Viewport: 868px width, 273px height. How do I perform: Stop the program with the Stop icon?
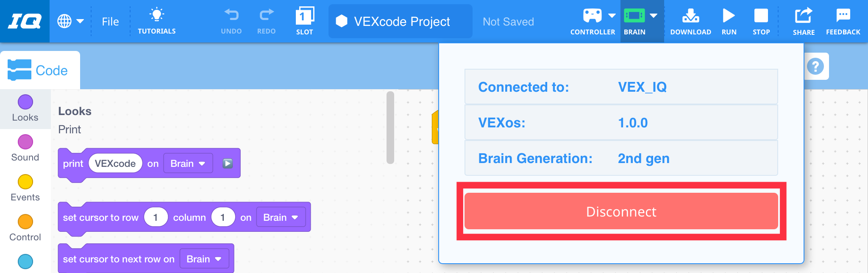pos(761,19)
